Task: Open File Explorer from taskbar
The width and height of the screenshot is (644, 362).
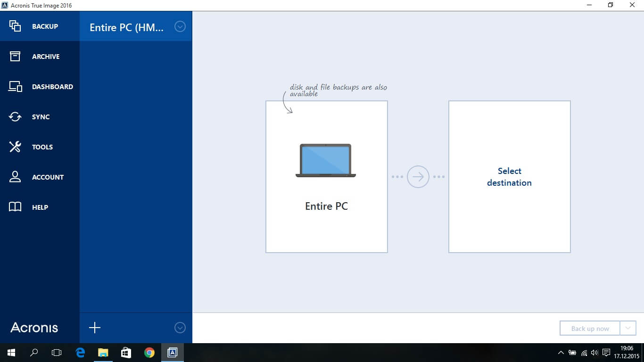Action: (103, 353)
